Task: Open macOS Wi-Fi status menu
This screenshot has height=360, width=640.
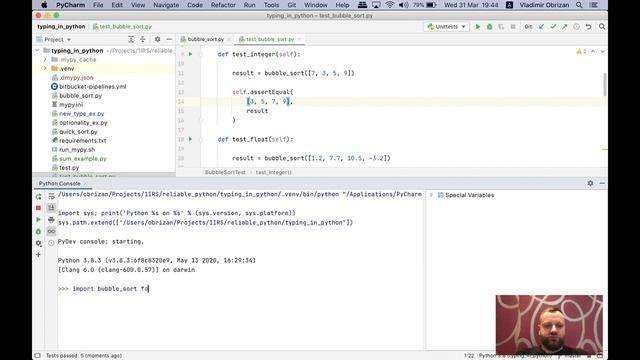Action: tap(389, 5)
